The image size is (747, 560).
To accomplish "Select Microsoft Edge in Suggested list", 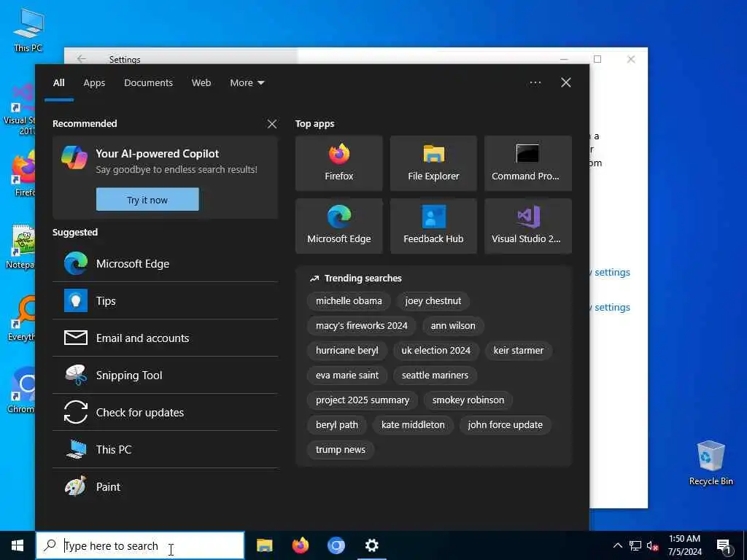I will (x=166, y=264).
